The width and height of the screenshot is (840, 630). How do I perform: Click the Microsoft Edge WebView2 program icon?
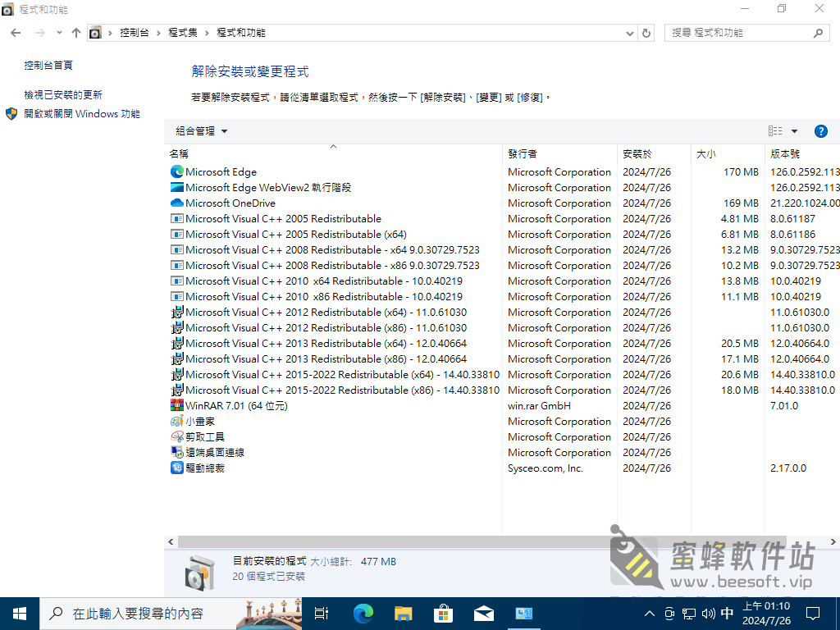pyautogui.click(x=177, y=187)
